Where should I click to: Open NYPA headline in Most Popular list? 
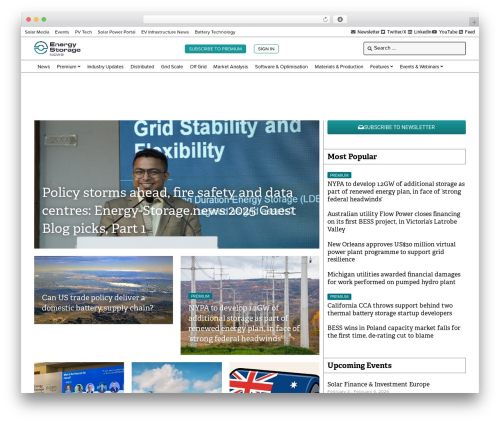(x=396, y=191)
